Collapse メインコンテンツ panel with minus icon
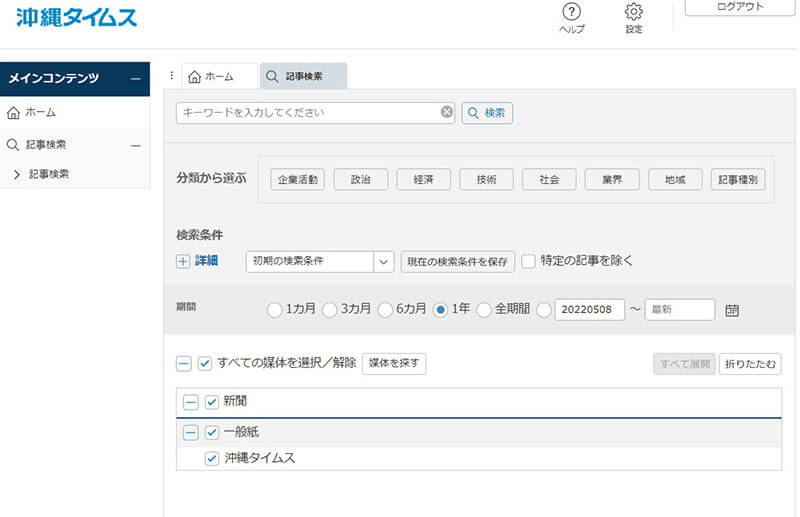 (x=135, y=79)
